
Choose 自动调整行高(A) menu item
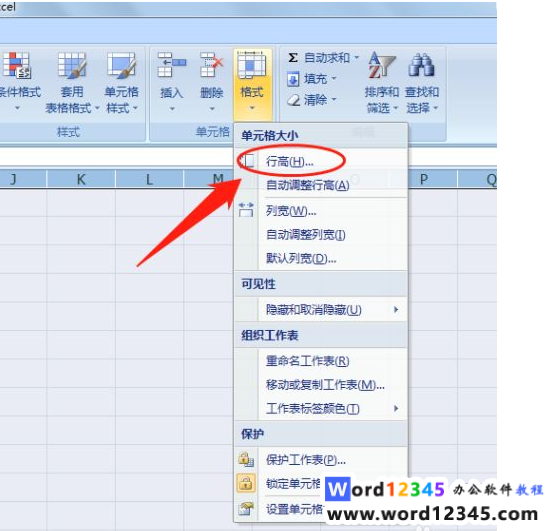pyautogui.click(x=320, y=185)
